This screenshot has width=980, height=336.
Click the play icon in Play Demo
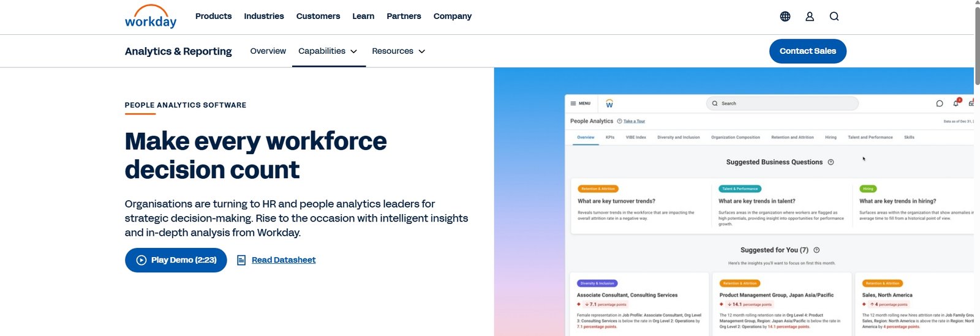[x=141, y=260]
